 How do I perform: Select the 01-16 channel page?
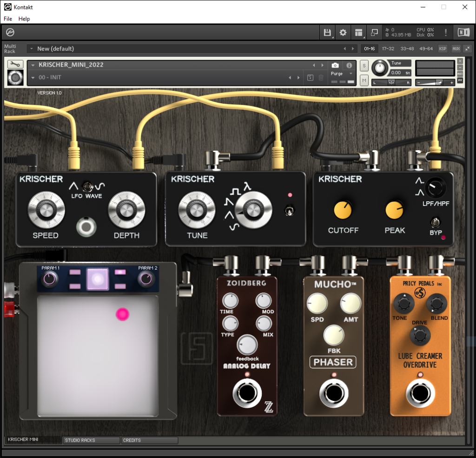[x=370, y=49]
